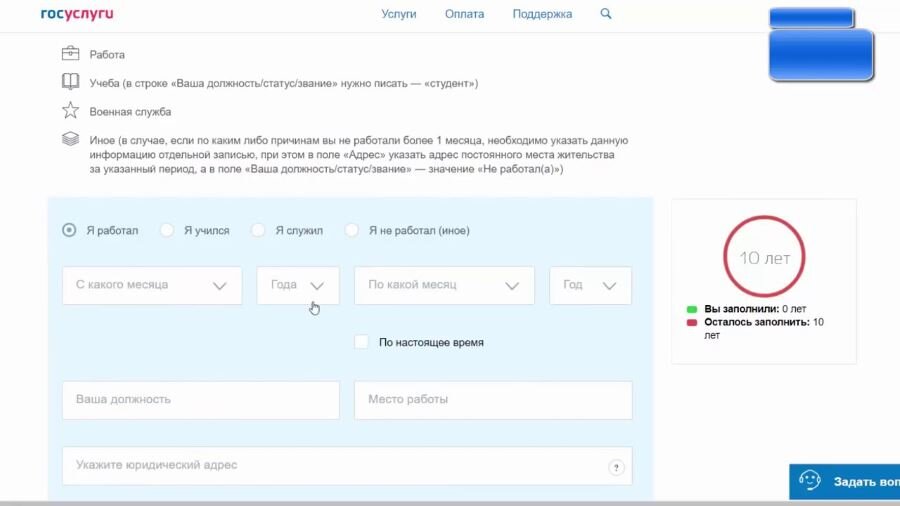Viewport: 900px width, 506px height.
Task: Click the Госуслуги logo
Action: (77, 14)
